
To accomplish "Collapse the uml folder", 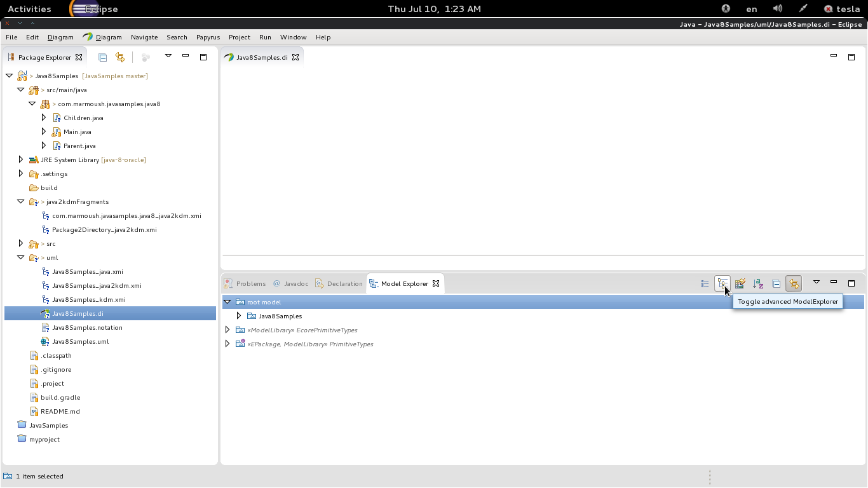I will pyautogui.click(x=20, y=257).
